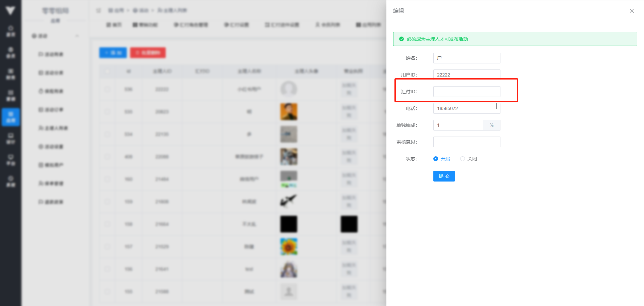Screen dimensions: 644x306
Task: Click the sunflower avatar thumbnail in the table
Action: (x=288, y=247)
